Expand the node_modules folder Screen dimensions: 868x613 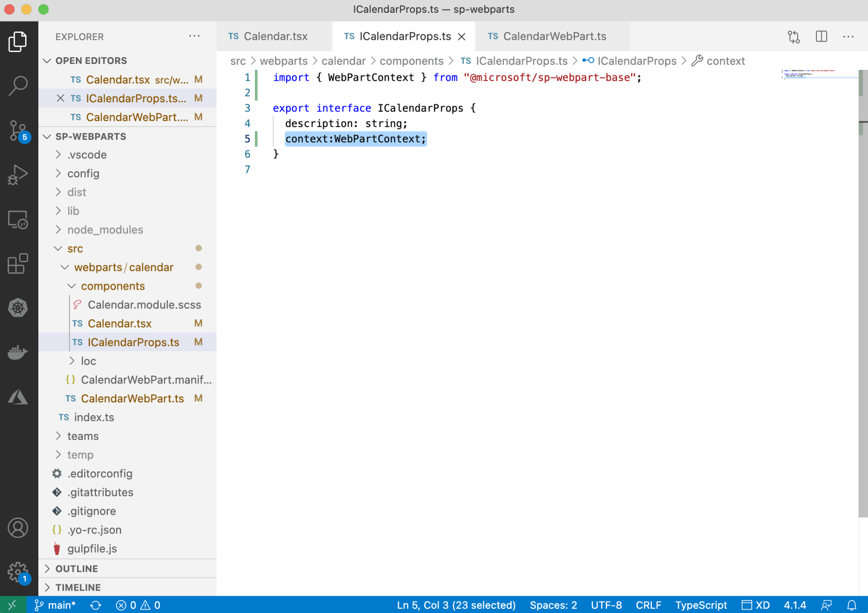(105, 230)
